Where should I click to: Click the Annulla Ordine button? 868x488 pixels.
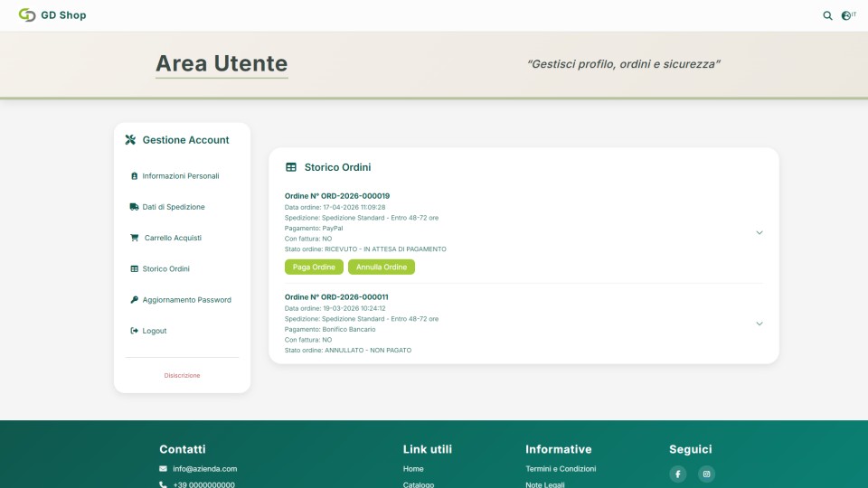(382, 267)
